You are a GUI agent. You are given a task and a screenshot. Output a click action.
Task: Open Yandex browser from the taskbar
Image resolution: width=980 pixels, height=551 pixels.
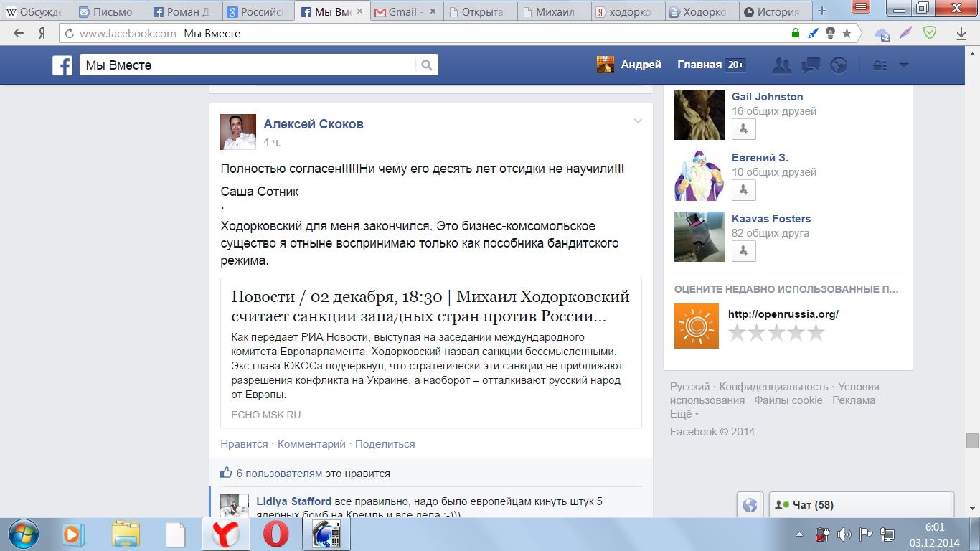(225, 534)
